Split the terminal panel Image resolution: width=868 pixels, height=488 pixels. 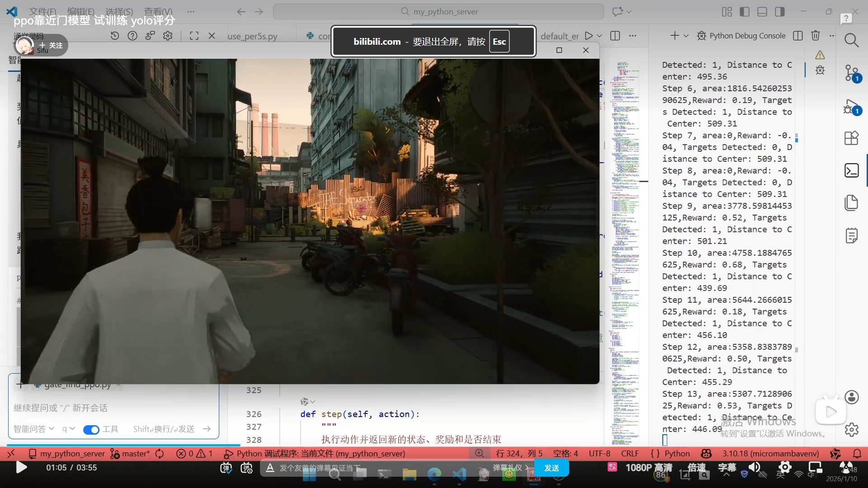pyautogui.click(x=798, y=36)
